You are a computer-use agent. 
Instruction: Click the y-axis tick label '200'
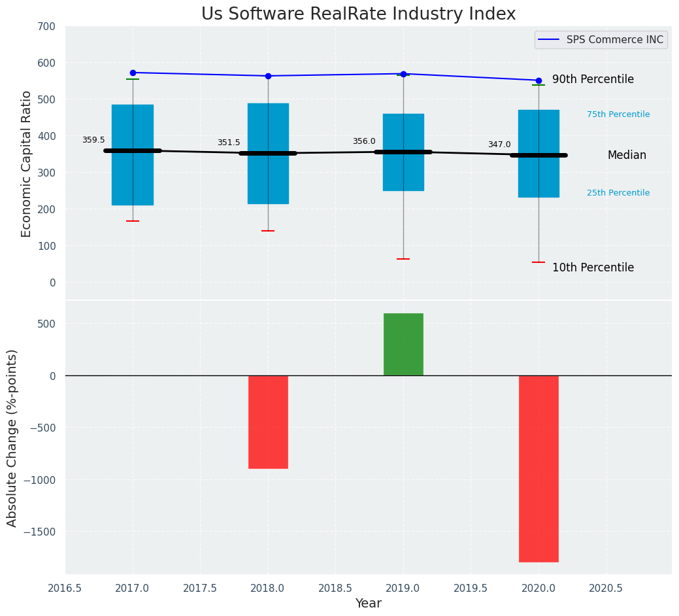47,210
